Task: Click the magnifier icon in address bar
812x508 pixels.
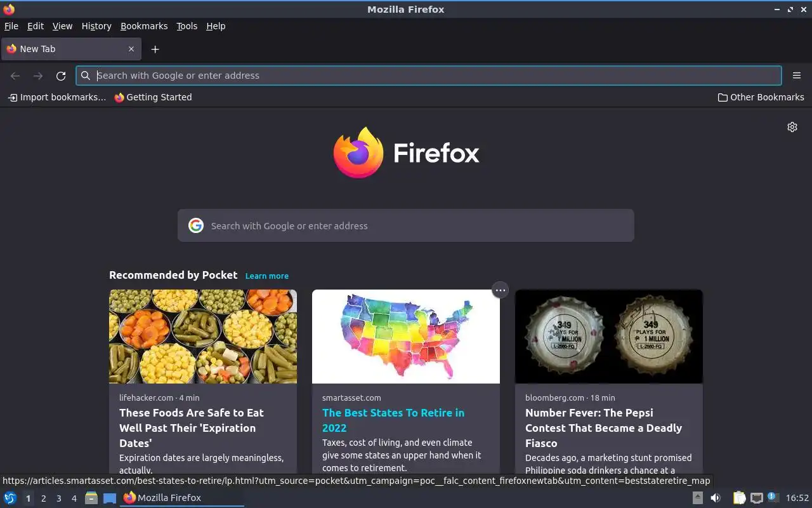Action: 86,76
